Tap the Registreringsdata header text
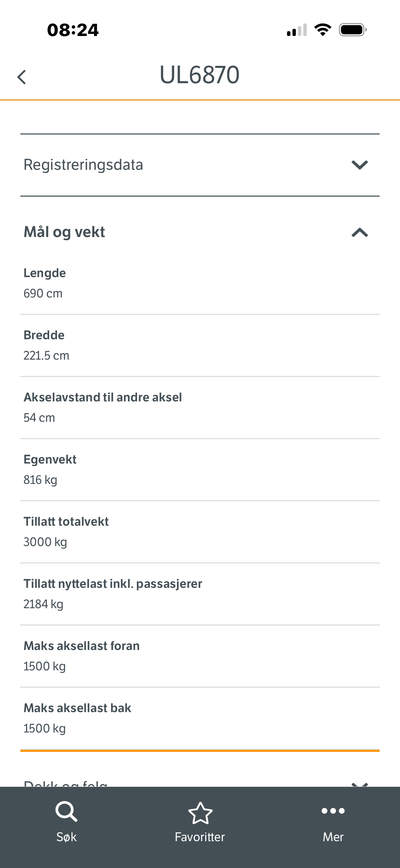Image resolution: width=400 pixels, height=868 pixels. click(x=83, y=165)
